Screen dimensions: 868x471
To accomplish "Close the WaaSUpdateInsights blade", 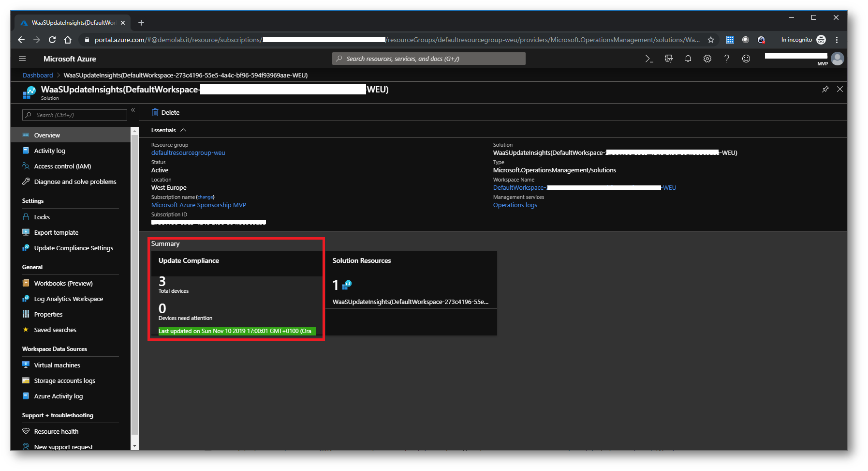I will pos(840,89).
